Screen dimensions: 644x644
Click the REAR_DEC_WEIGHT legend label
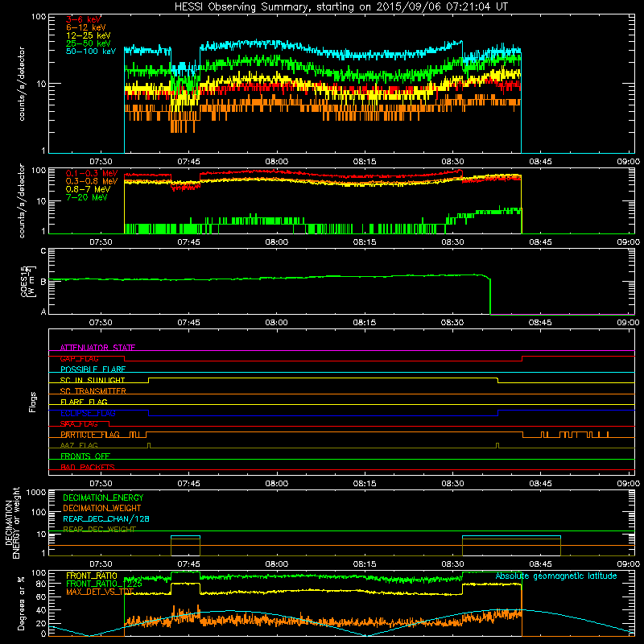[x=99, y=529]
